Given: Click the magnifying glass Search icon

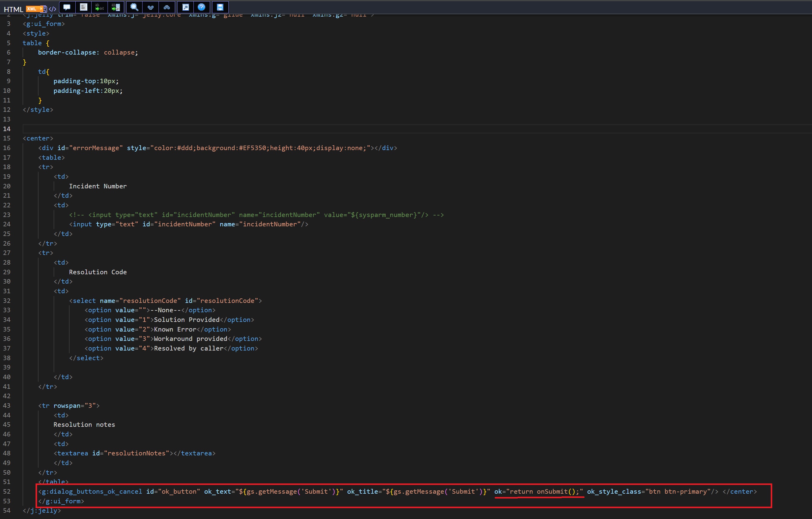Looking at the screenshot, I should click(x=134, y=7).
